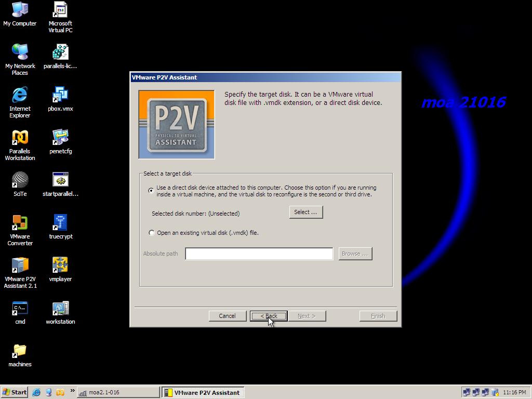Screen dimensions: 532x399
Task: Open the machines folder icon
Action: tap(20, 351)
